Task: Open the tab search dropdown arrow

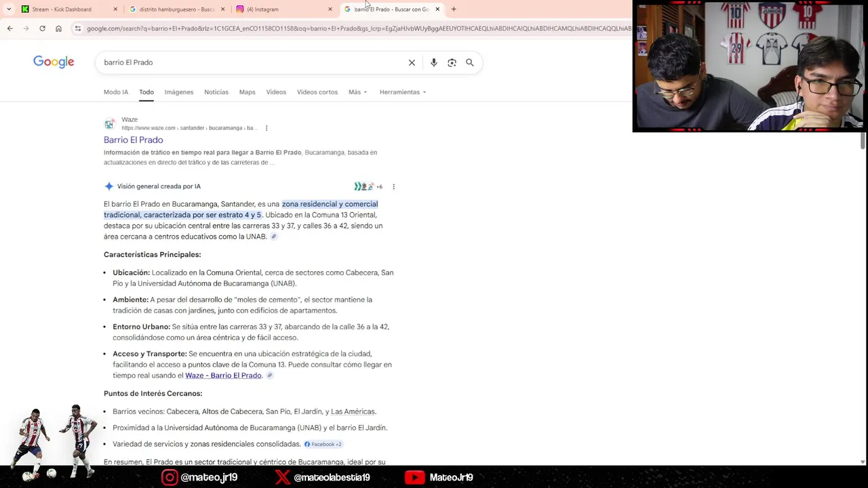Action: [x=9, y=9]
